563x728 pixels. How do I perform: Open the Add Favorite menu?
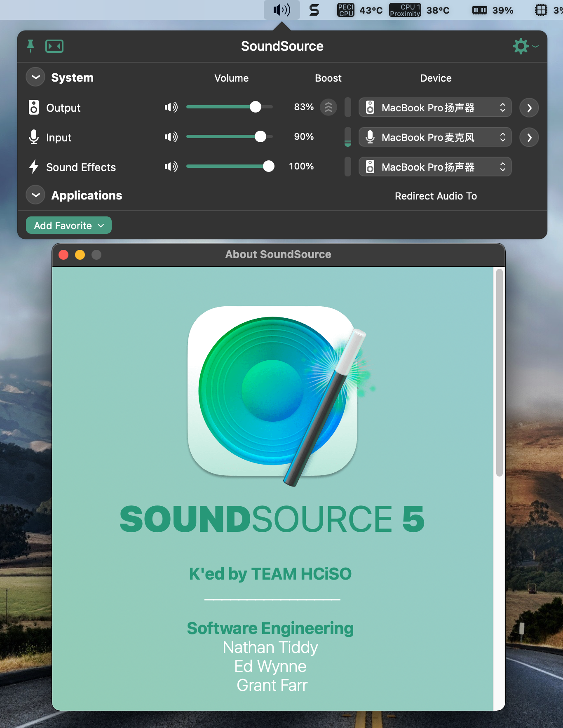69,225
